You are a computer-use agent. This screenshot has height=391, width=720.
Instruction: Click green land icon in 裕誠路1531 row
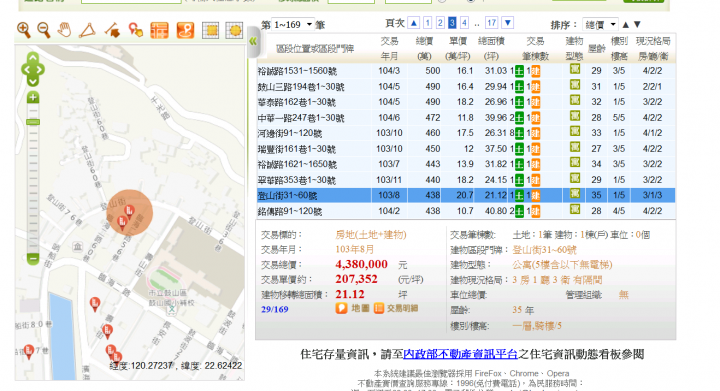coord(519,72)
